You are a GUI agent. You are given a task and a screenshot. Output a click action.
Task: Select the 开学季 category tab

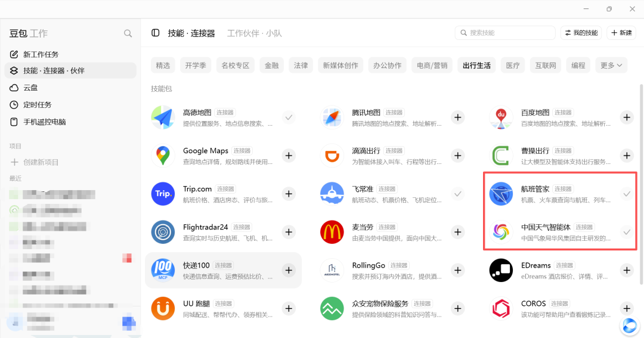tap(196, 66)
